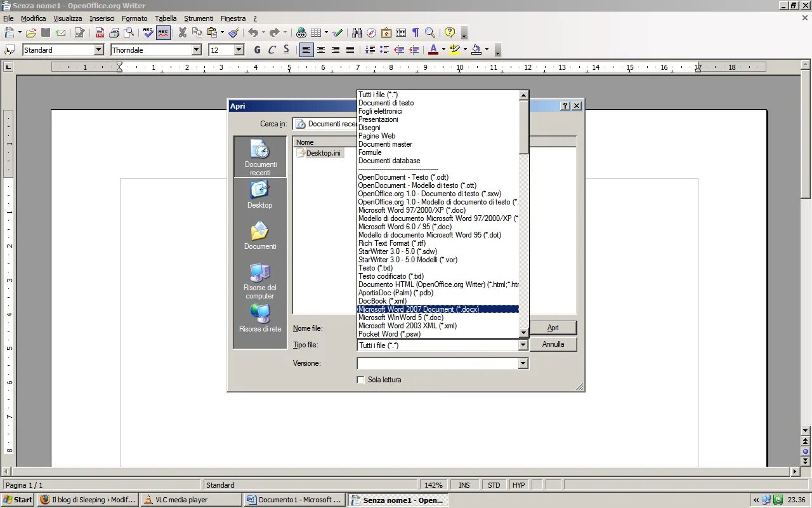Open the New document dropdown arrow

(20, 32)
